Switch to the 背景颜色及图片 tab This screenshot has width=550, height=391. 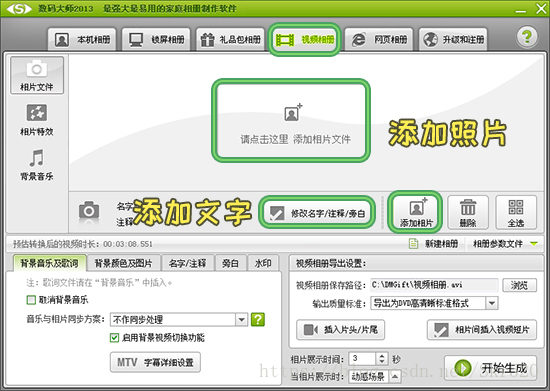tap(123, 263)
